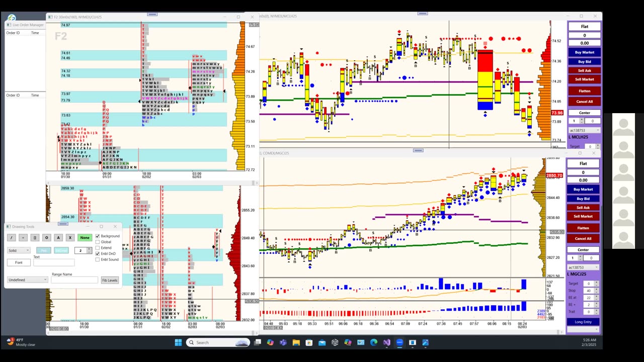
Task: Open Microsoft Edge from the taskbar
Action: point(373,342)
